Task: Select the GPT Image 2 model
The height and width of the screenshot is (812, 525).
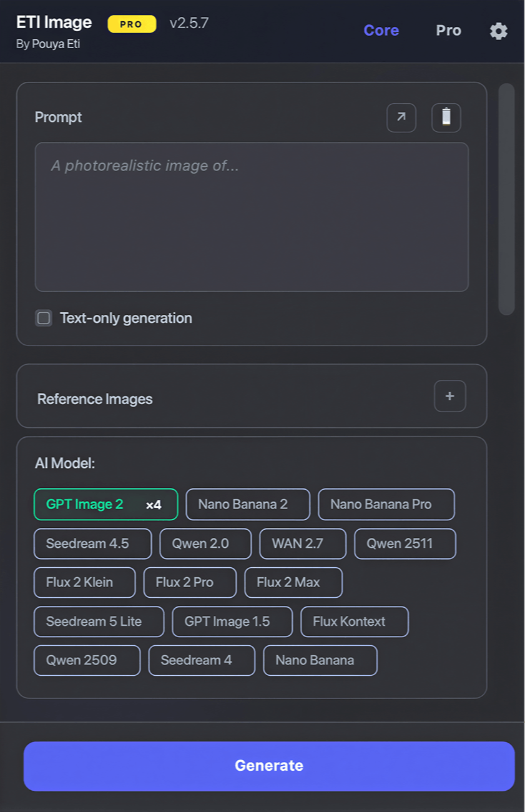Action: pyautogui.click(x=105, y=505)
